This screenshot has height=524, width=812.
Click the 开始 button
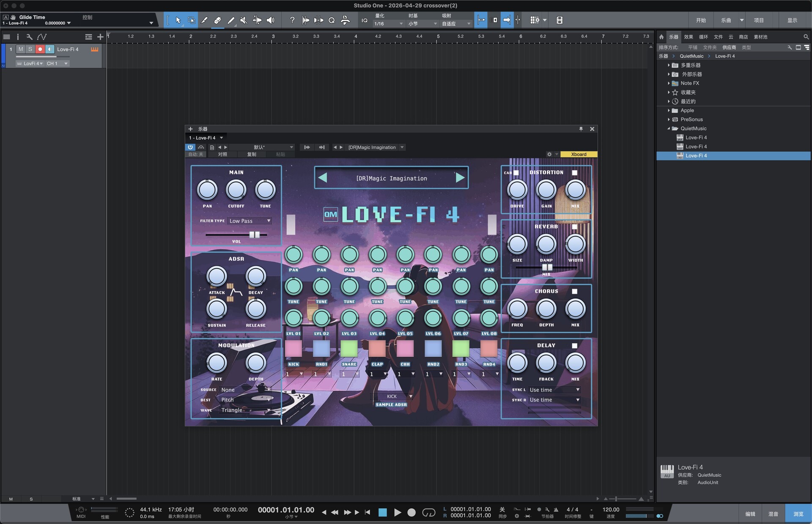[701, 20]
